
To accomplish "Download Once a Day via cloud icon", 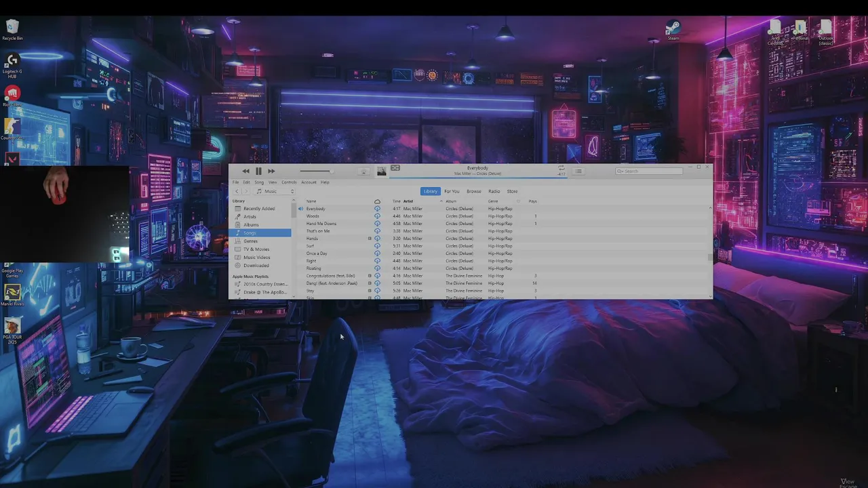I will (x=378, y=253).
